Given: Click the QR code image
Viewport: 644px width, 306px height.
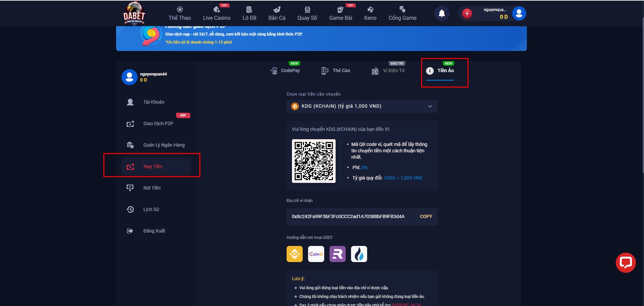Looking at the screenshot, I should (313, 161).
